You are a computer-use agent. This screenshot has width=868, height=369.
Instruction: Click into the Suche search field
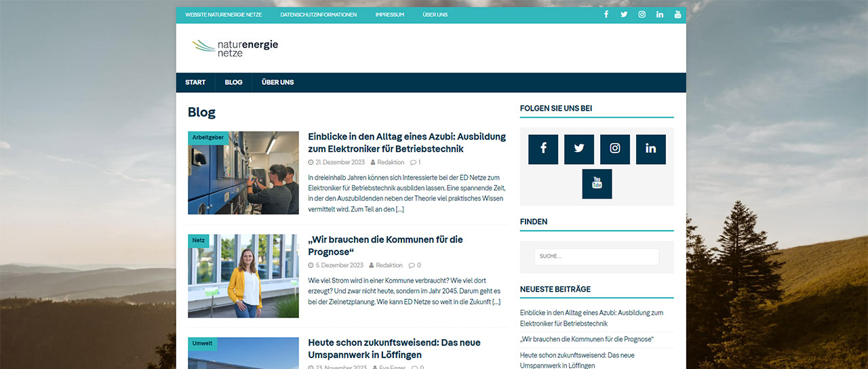[597, 256]
